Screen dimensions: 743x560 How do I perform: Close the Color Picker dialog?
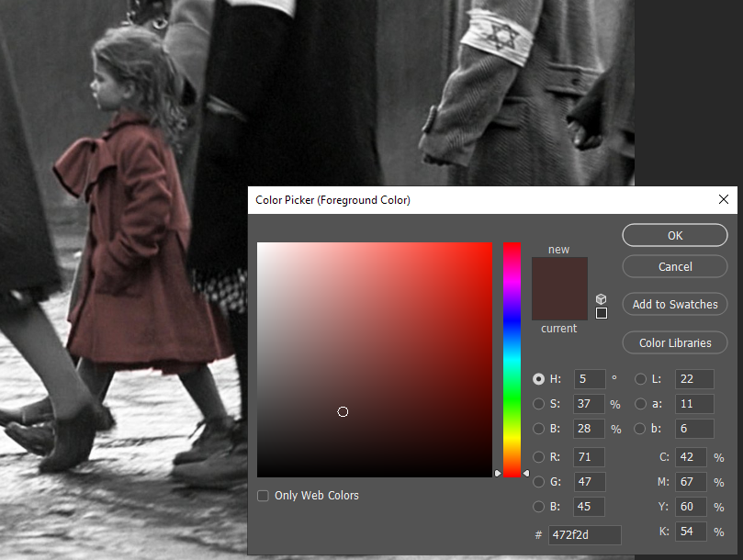tap(723, 199)
